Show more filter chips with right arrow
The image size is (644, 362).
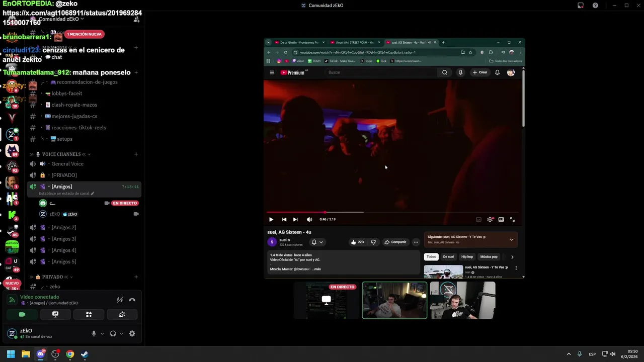512,257
